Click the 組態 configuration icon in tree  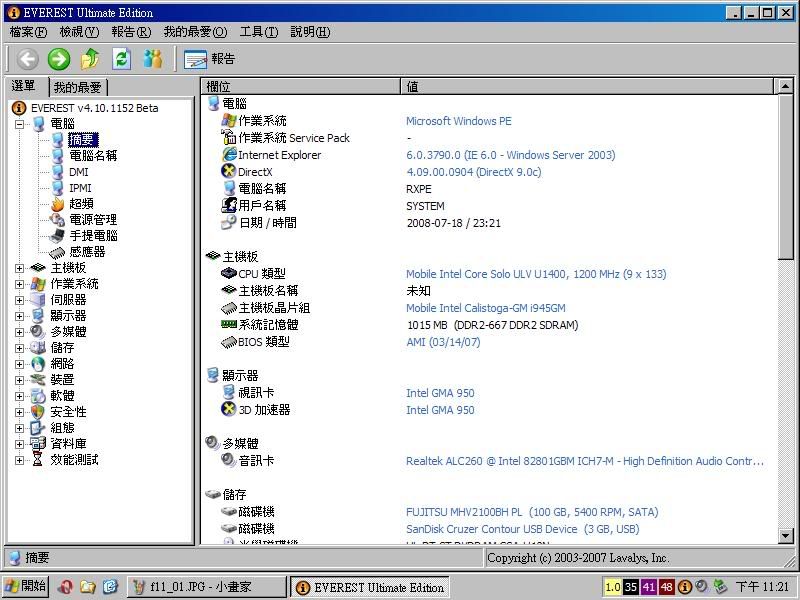[x=38, y=428]
